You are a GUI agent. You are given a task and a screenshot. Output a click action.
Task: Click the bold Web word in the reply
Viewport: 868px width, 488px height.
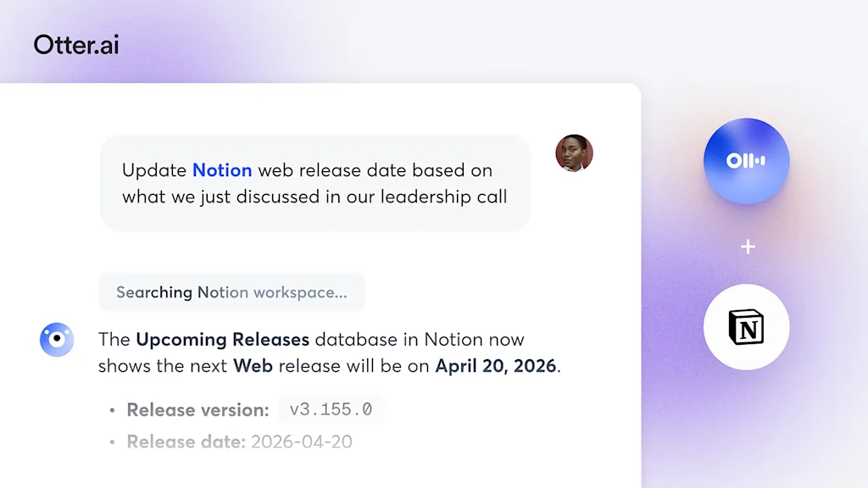coord(253,366)
